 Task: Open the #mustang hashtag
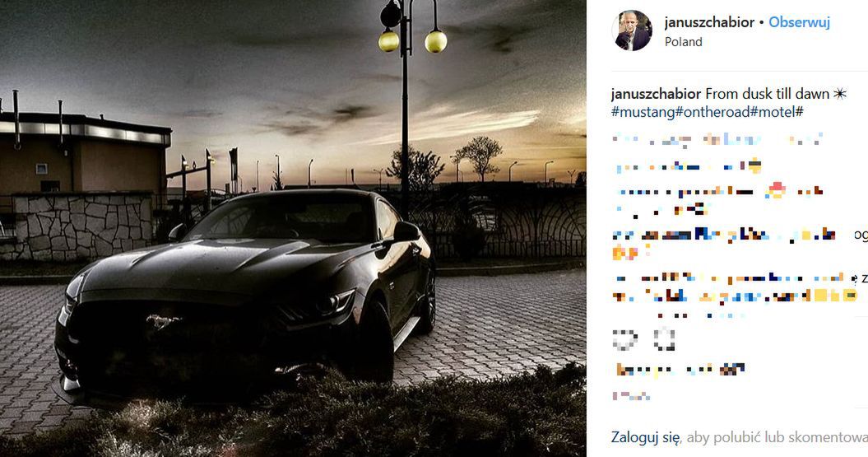(x=643, y=112)
